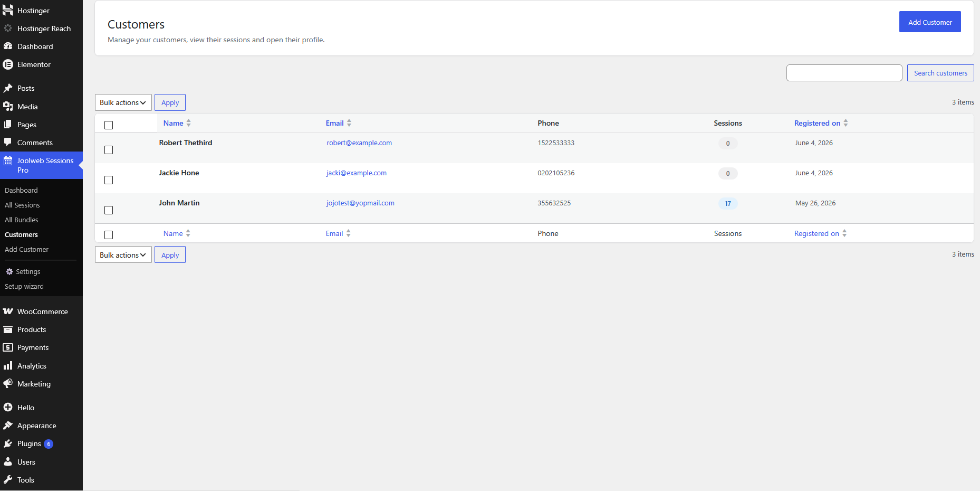Click the sort arrows next to top Name header
980x491 pixels.
(188, 123)
